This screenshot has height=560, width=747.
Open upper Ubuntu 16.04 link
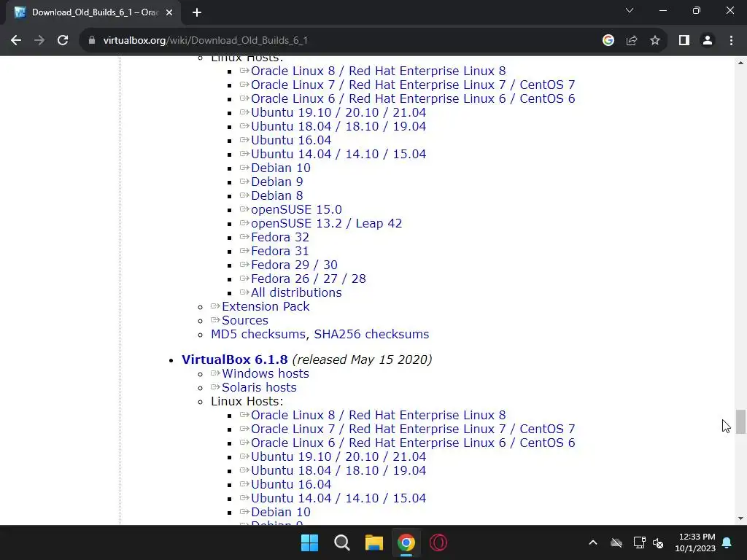pyautogui.click(x=291, y=141)
